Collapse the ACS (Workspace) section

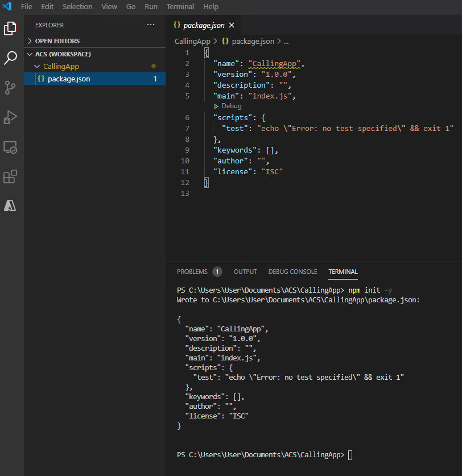click(63, 54)
